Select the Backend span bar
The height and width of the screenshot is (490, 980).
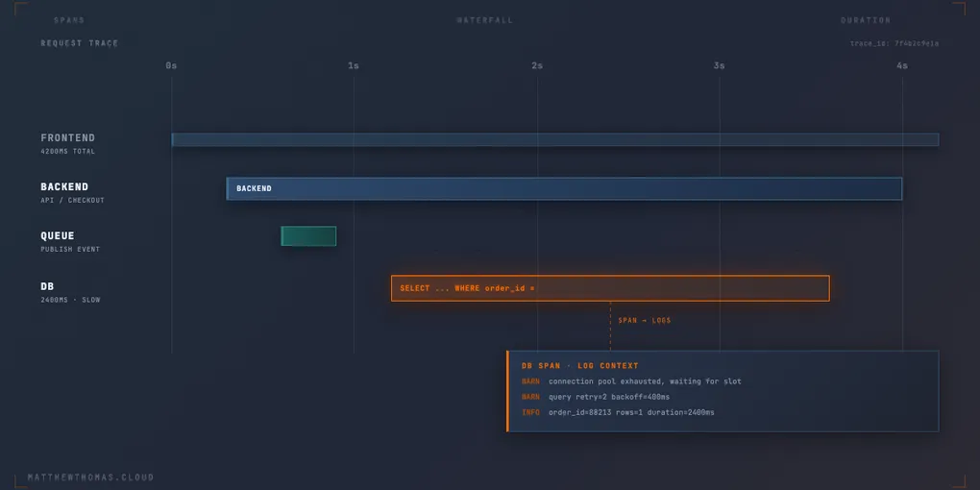pos(564,188)
